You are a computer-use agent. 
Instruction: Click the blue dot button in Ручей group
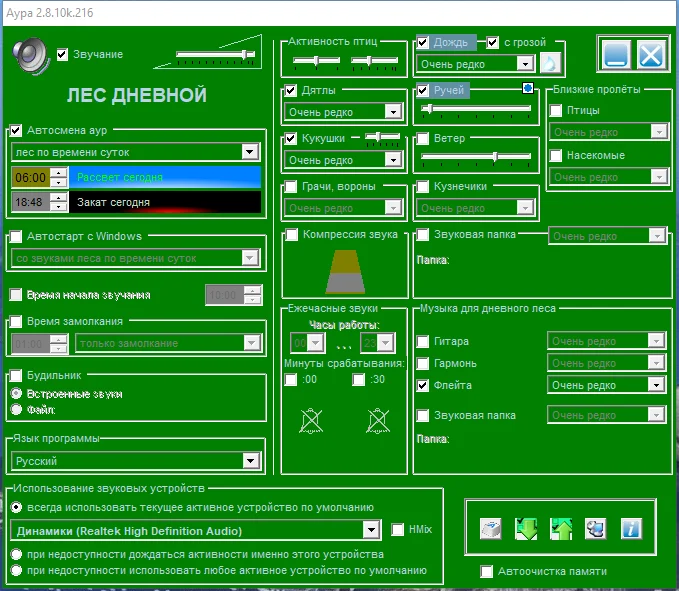click(527, 88)
